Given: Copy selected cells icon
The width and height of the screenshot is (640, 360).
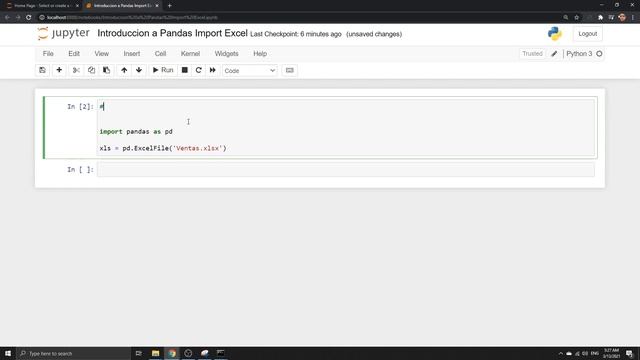Looking at the screenshot, I should pyautogui.click(x=91, y=70).
